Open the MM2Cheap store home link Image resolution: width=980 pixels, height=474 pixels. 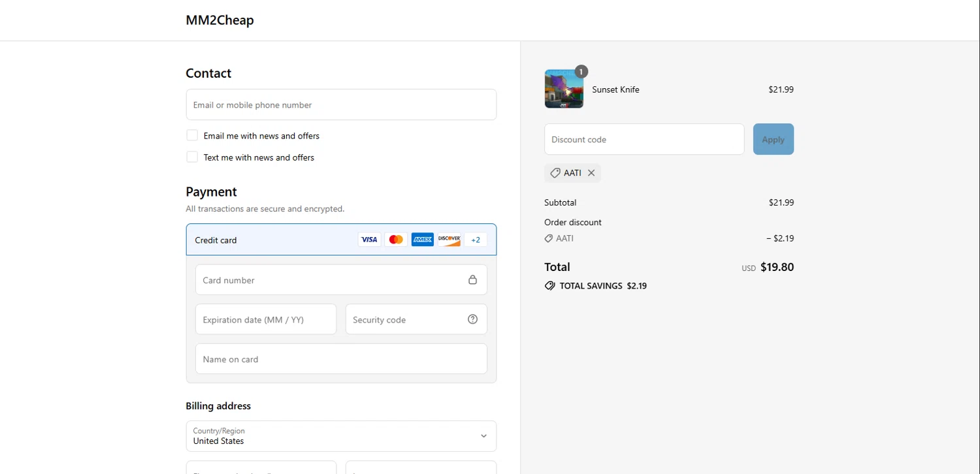pyautogui.click(x=220, y=20)
